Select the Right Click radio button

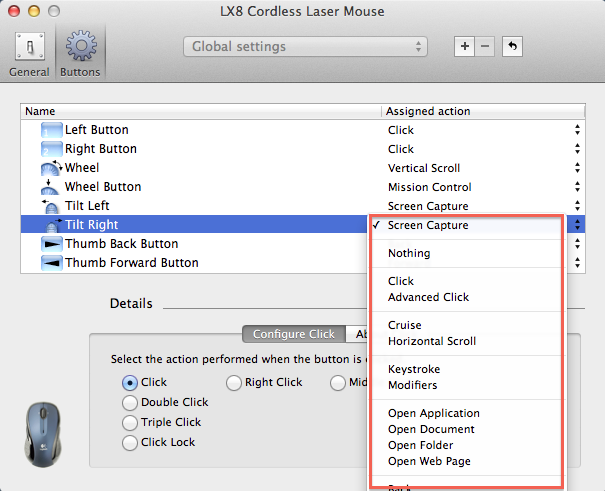tap(234, 383)
